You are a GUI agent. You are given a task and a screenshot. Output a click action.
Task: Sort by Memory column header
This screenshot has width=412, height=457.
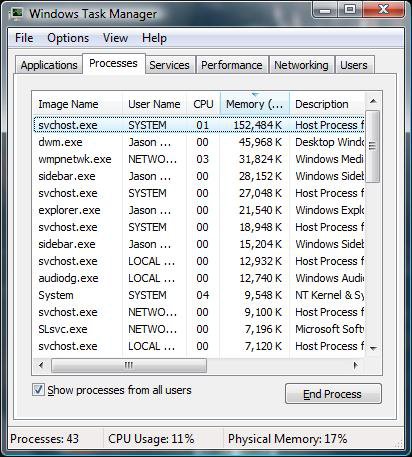(255, 104)
